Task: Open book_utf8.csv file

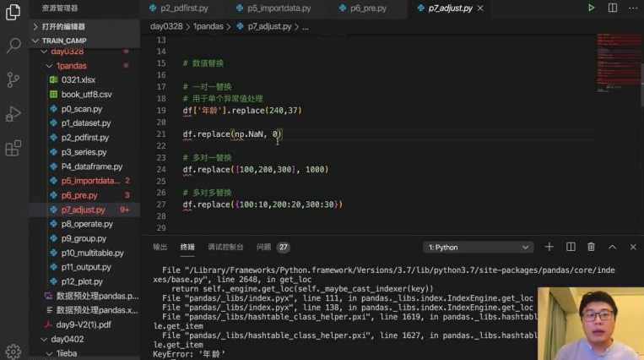Action: [x=84, y=94]
